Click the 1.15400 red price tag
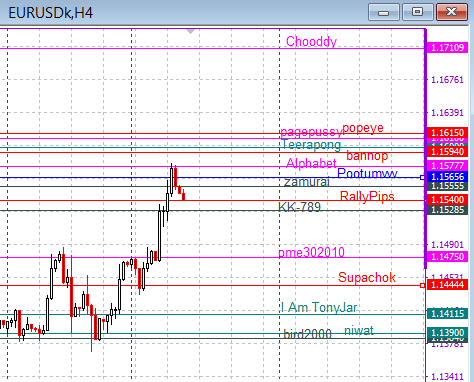Image resolution: width=474 pixels, height=382 pixels. (447, 200)
